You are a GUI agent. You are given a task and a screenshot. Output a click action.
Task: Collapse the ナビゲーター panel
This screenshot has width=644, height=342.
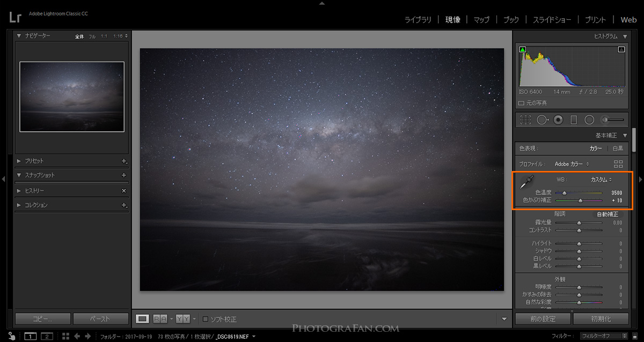click(x=19, y=36)
